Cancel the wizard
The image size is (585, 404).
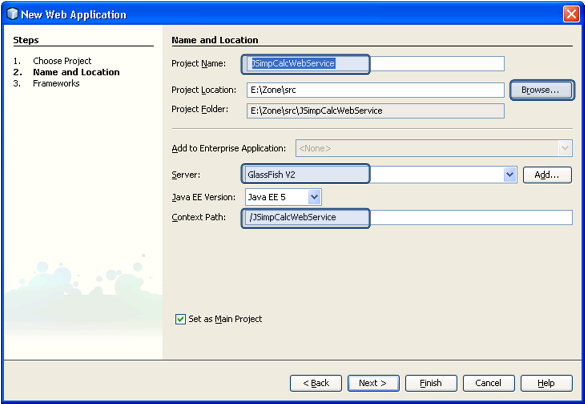click(488, 383)
